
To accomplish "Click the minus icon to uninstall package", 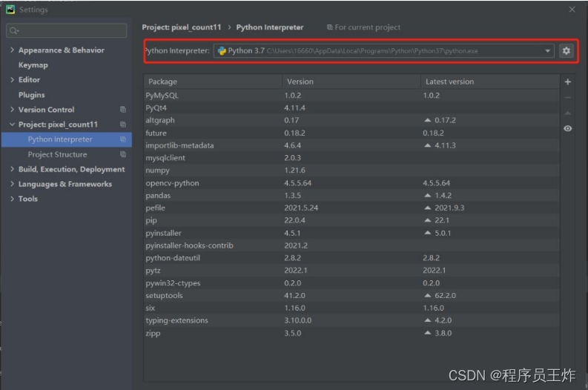I will coord(568,98).
